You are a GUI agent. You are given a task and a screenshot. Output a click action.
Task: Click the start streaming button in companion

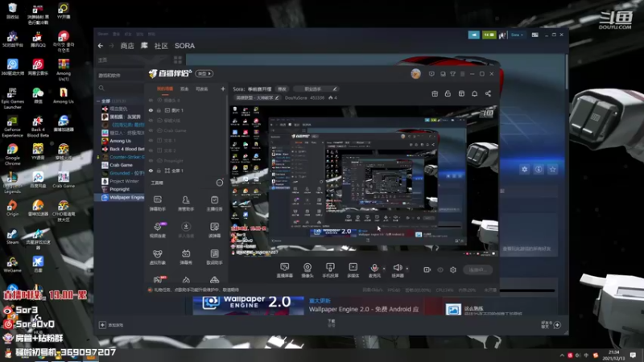tap(477, 269)
